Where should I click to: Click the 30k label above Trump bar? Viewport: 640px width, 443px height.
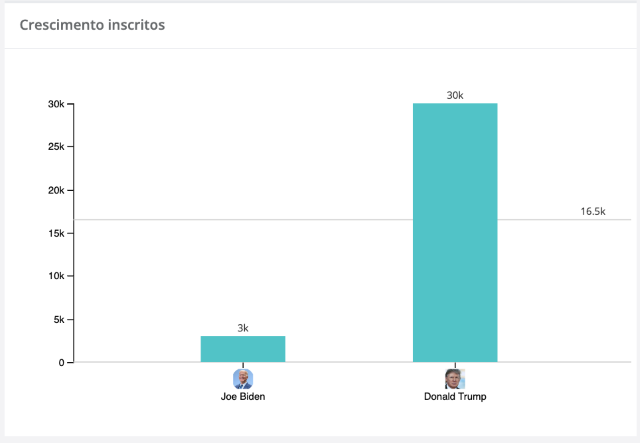455,96
